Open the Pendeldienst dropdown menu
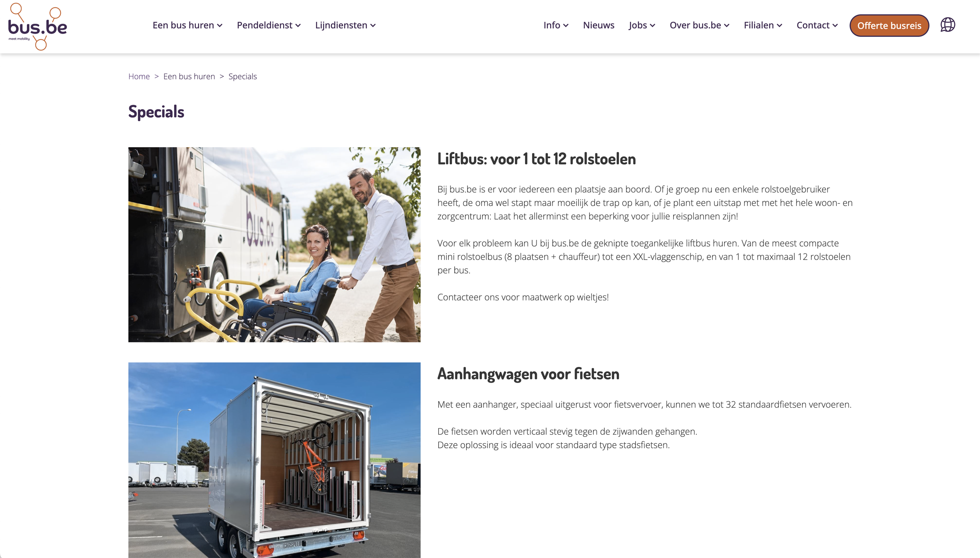Screen dimensions: 980x558 click(269, 25)
